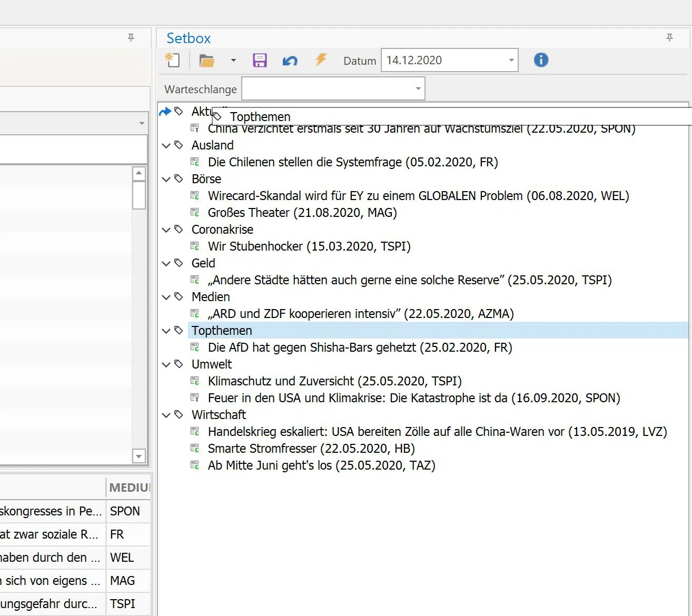The width and height of the screenshot is (692, 616).
Task: Select the Wirtschaft tree node
Action: coord(219,415)
